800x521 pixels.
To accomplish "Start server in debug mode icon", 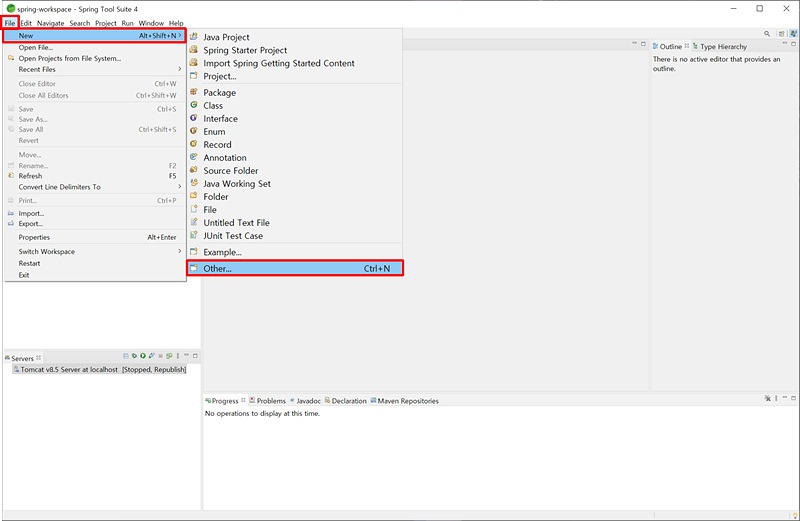I will click(x=134, y=356).
